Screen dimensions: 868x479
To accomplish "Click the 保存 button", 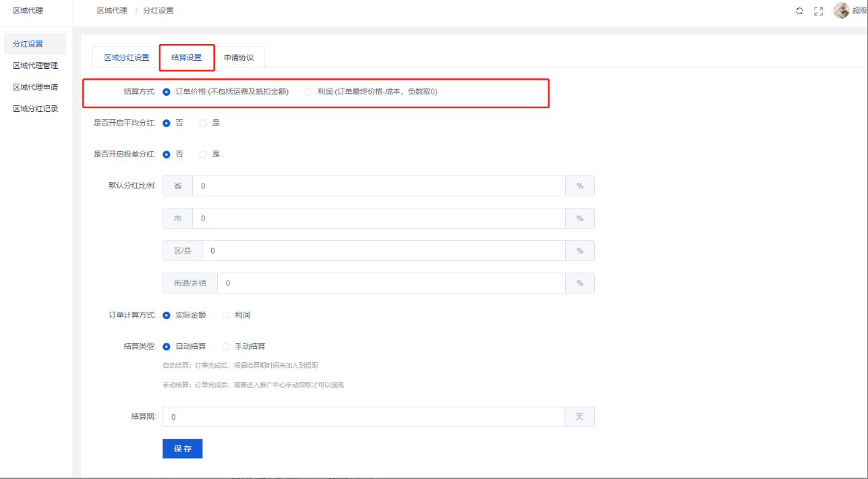I will tap(182, 449).
